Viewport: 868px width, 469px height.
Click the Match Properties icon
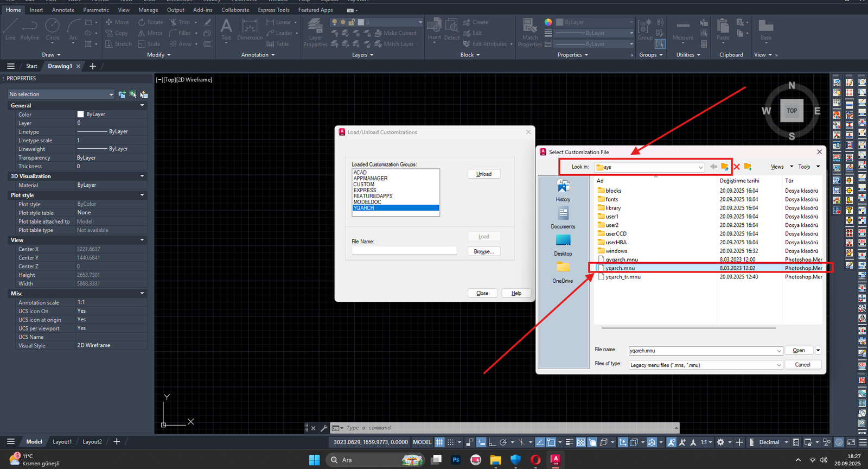tap(529, 33)
